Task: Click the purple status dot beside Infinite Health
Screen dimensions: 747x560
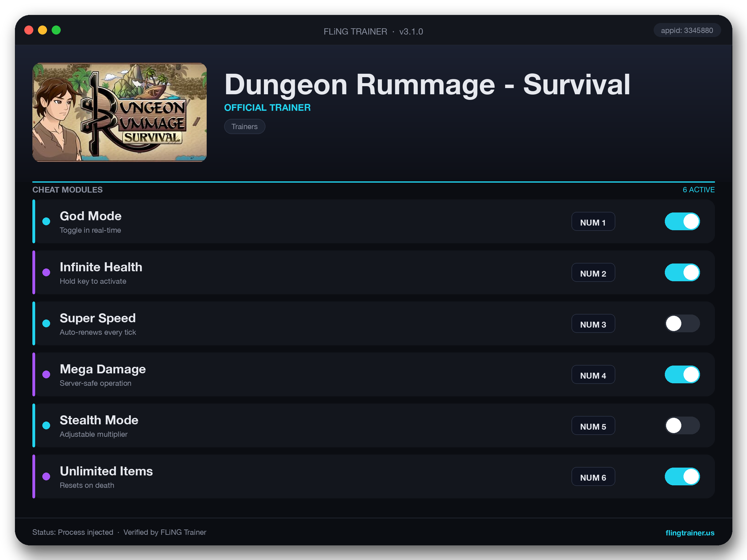Action: click(46, 273)
